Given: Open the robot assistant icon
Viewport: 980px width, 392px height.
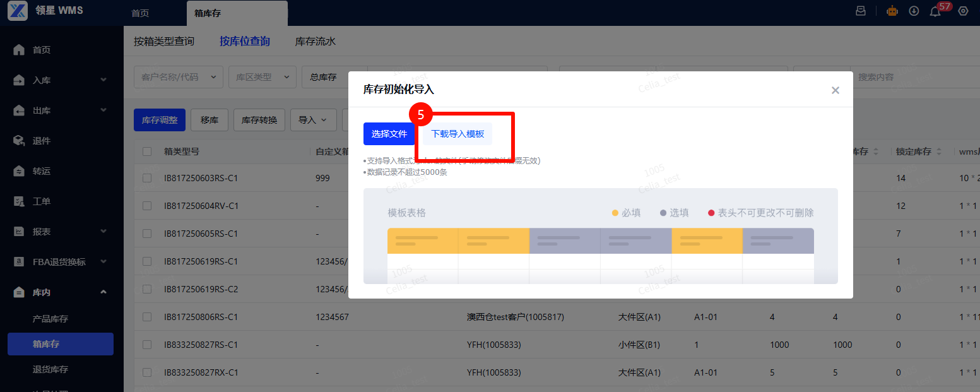Looking at the screenshot, I should 892,11.
